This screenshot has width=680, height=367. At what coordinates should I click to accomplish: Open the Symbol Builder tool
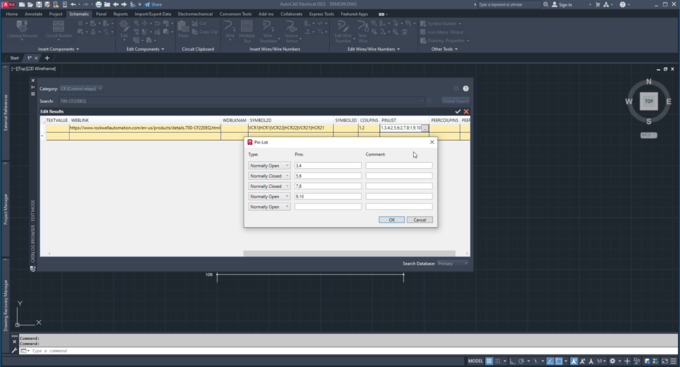[x=441, y=23]
